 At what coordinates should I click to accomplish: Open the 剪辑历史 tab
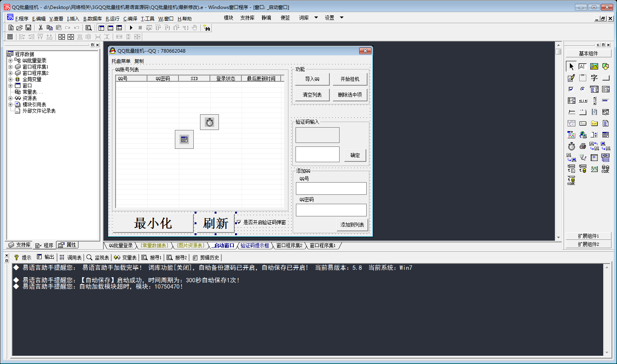[x=206, y=258]
